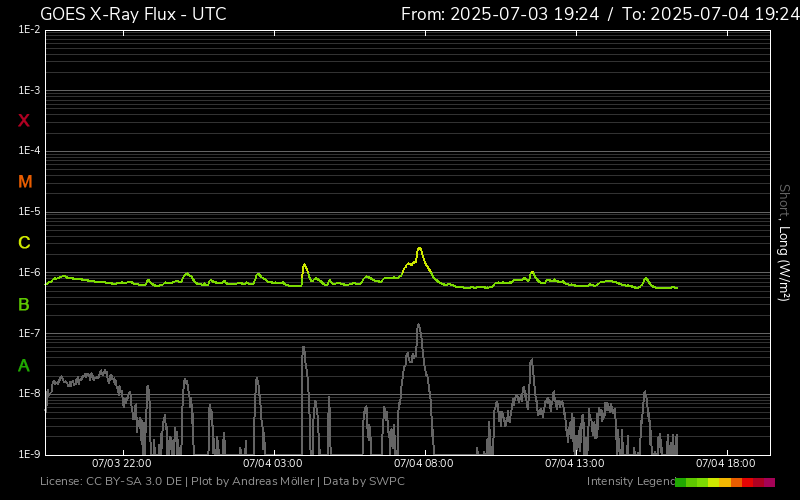Click the red X flare class label
Viewport: 800px width, 500px height.
24,121
